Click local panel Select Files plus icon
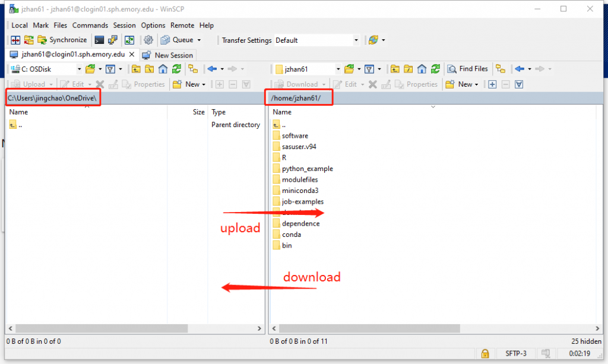This screenshot has width=608, height=364. (x=220, y=84)
